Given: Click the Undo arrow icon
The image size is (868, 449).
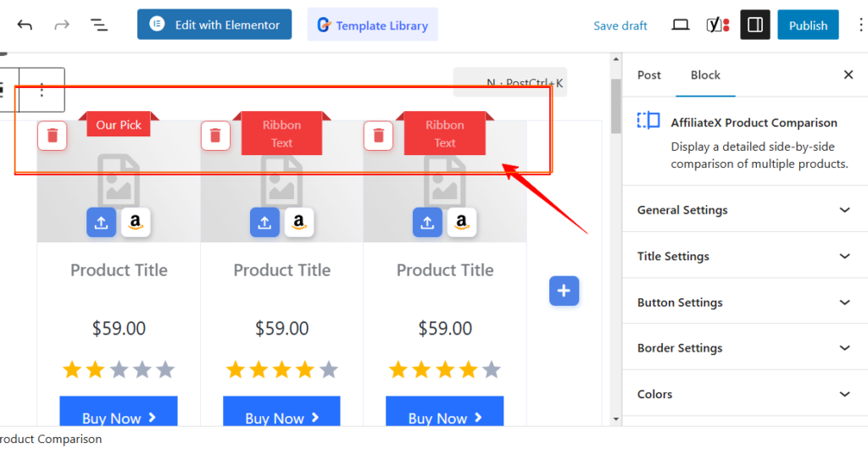Looking at the screenshot, I should pyautogui.click(x=25, y=25).
